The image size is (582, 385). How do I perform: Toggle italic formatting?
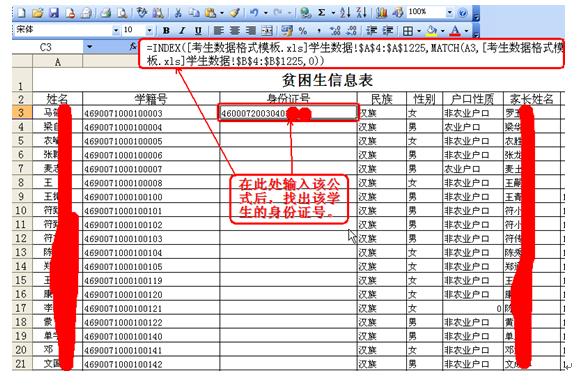(x=182, y=31)
